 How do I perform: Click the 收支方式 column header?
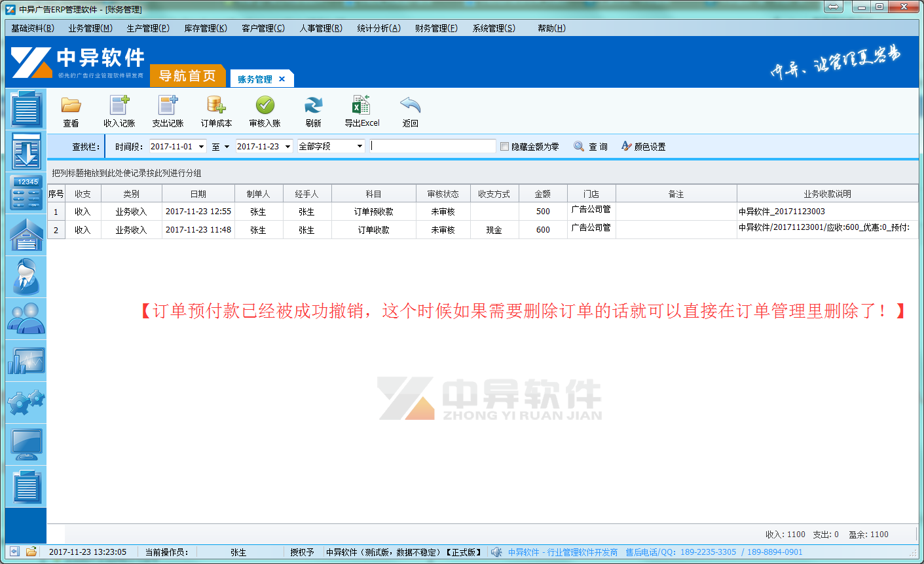click(494, 194)
